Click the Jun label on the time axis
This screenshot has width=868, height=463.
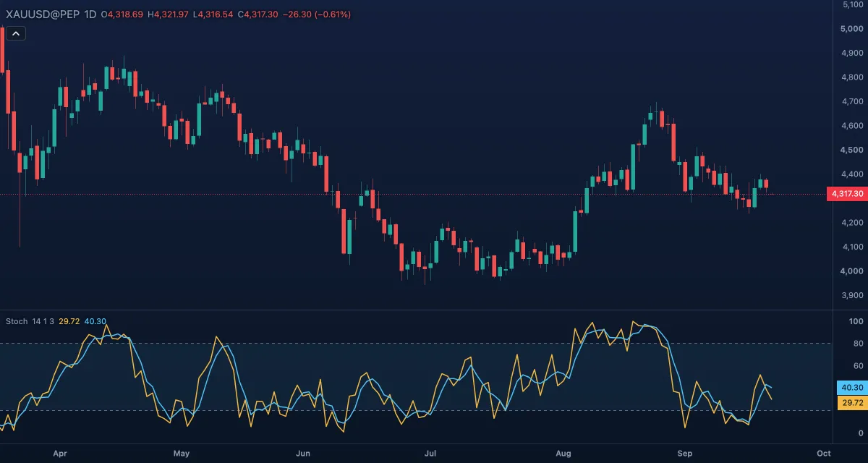click(303, 454)
